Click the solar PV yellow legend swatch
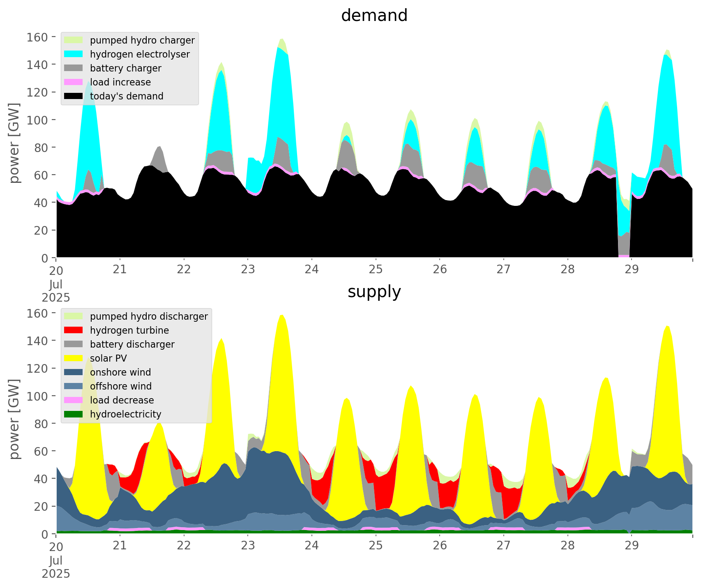 coord(74,358)
